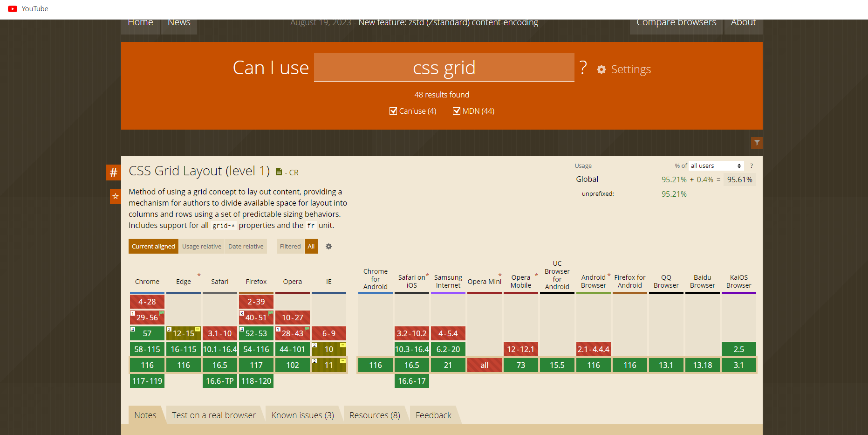Select Edge 12-15 partial support cell
The width and height of the screenshot is (868, 435).
coord(184,333)
